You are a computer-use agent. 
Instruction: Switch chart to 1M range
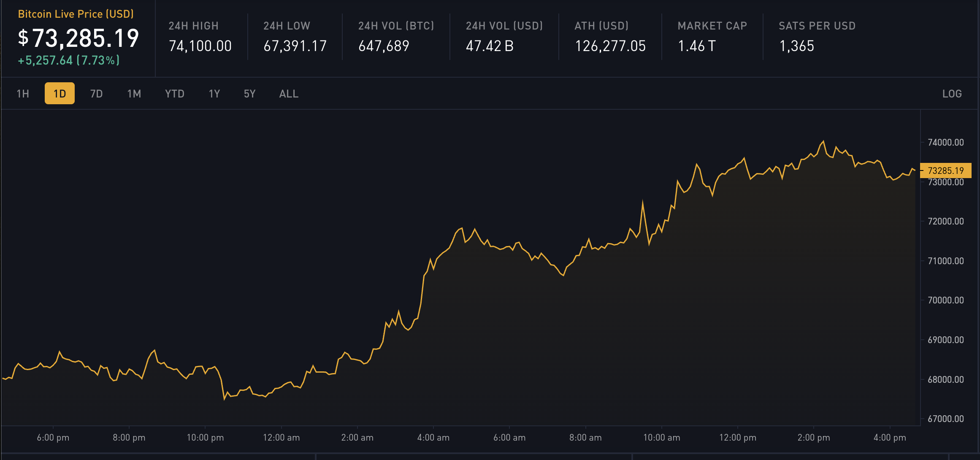click(x=134, y=94)
